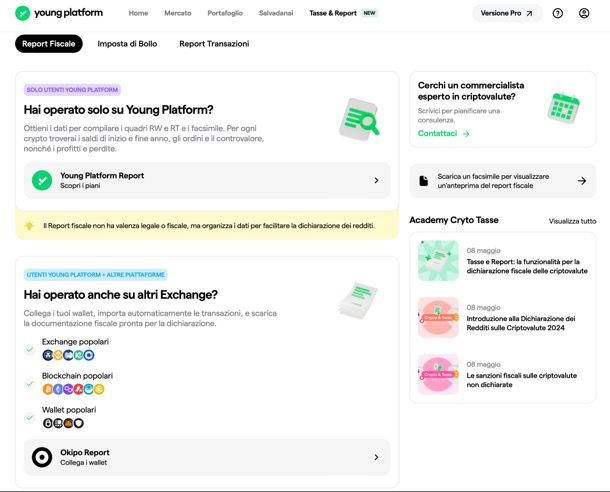Click the stacked papers illustration

358,301
